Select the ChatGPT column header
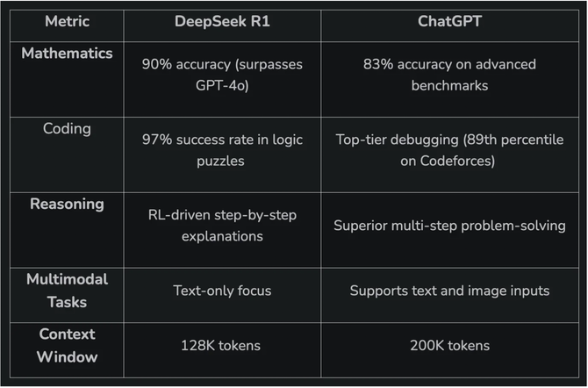Screen dimensions: 588x388 [449, 22]
